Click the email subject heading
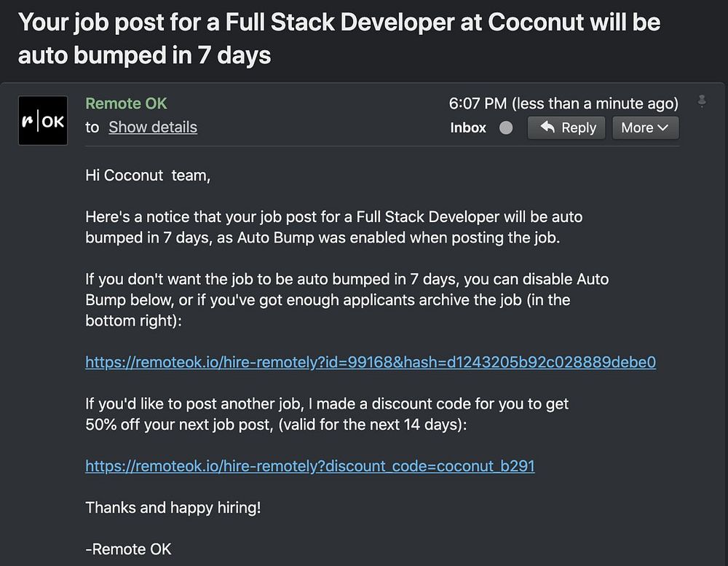Viewport: 728px width, 566px height. 339,38
